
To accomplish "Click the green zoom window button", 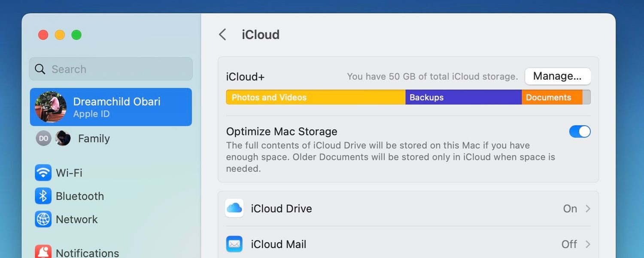I will point(76,35).
